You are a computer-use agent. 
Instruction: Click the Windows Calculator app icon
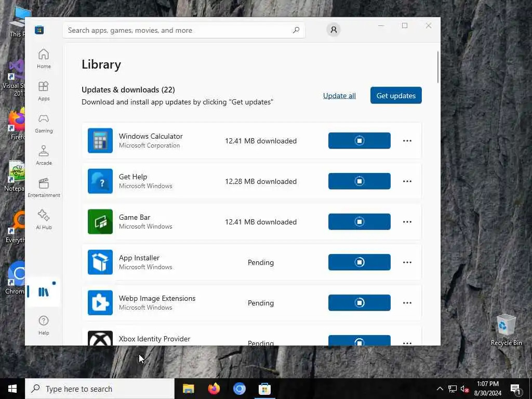(100, 140)
